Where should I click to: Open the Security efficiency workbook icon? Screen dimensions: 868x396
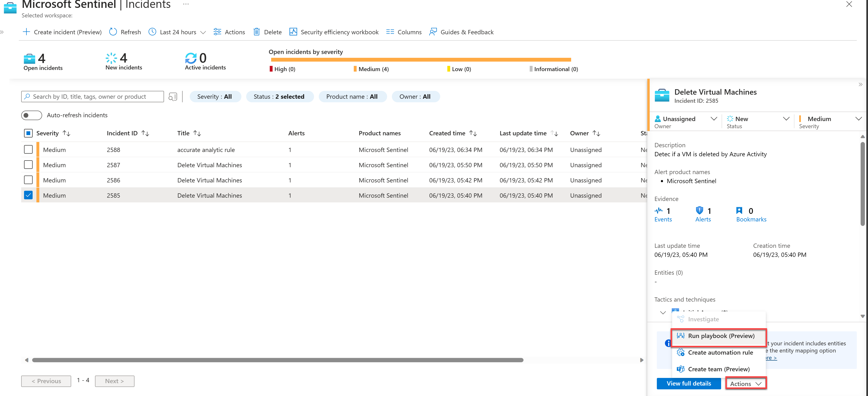click(x=293, y=32)
